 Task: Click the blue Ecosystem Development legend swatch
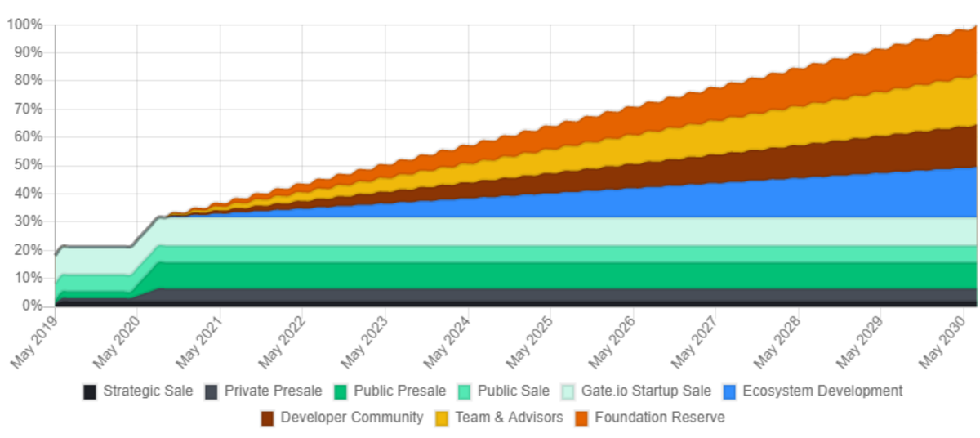(x=729, y=391)
